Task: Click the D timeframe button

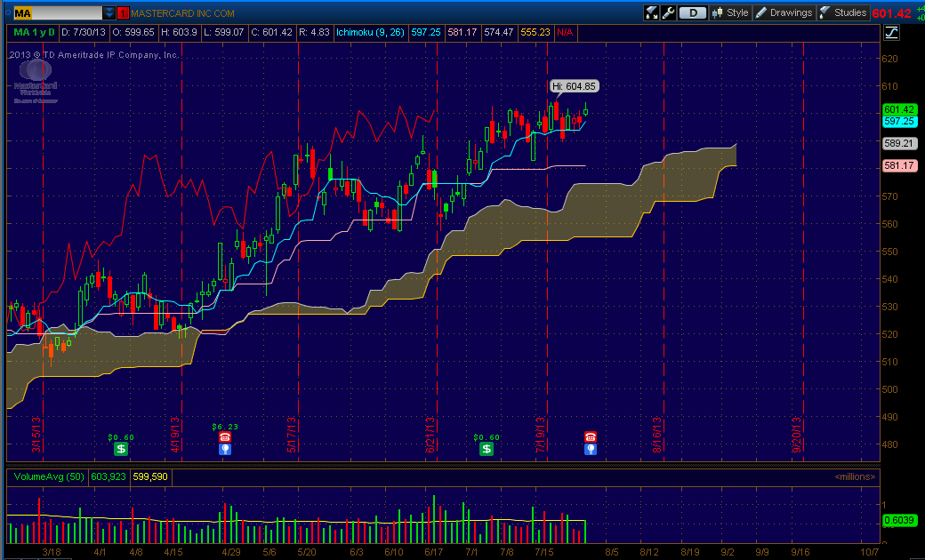Action: (693, 13)
